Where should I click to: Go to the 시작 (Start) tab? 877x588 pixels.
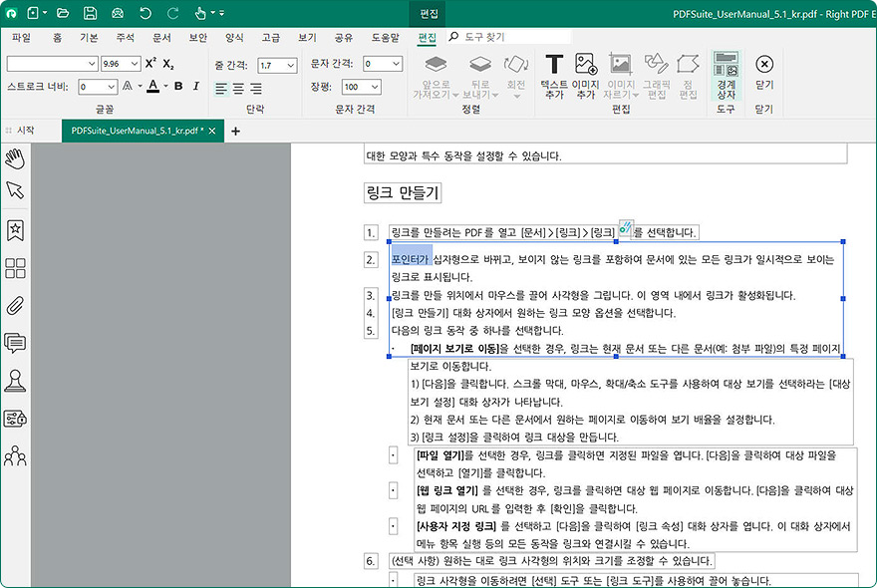click(x=26, y=131)
